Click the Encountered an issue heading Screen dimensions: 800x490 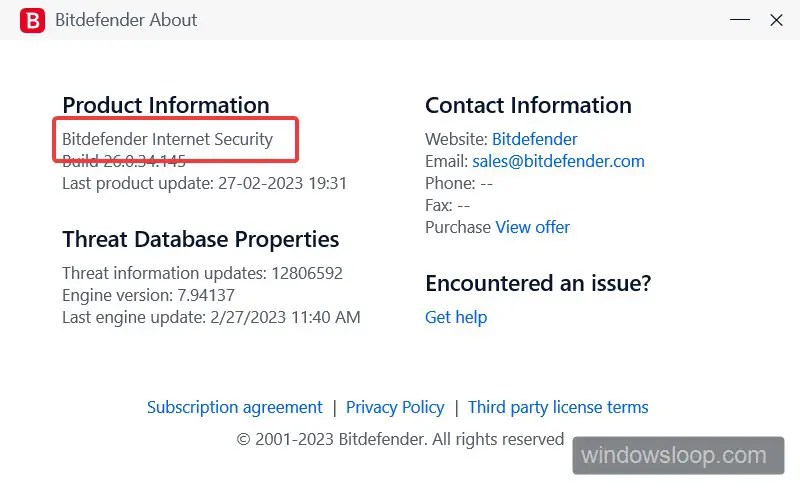pyautogui.click(x=538, y=283)
